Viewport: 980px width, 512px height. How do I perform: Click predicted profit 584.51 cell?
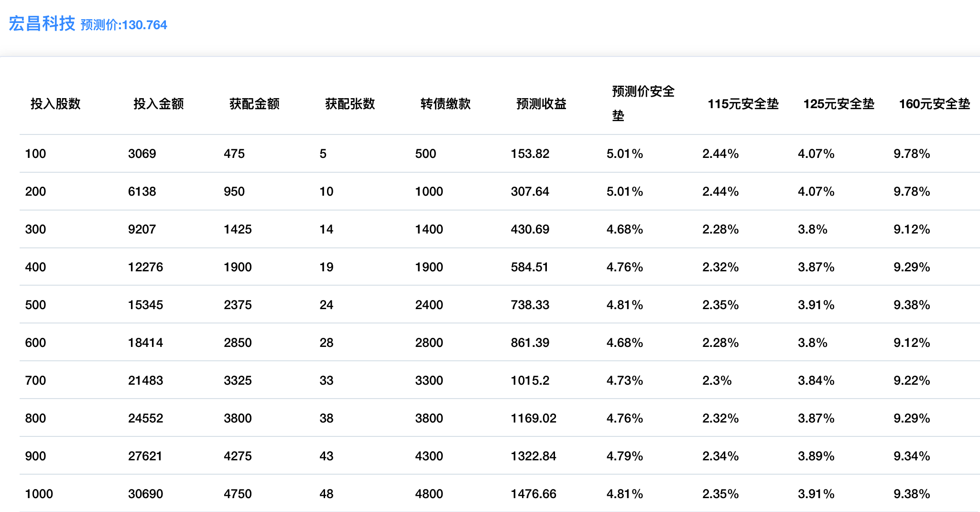530,267
